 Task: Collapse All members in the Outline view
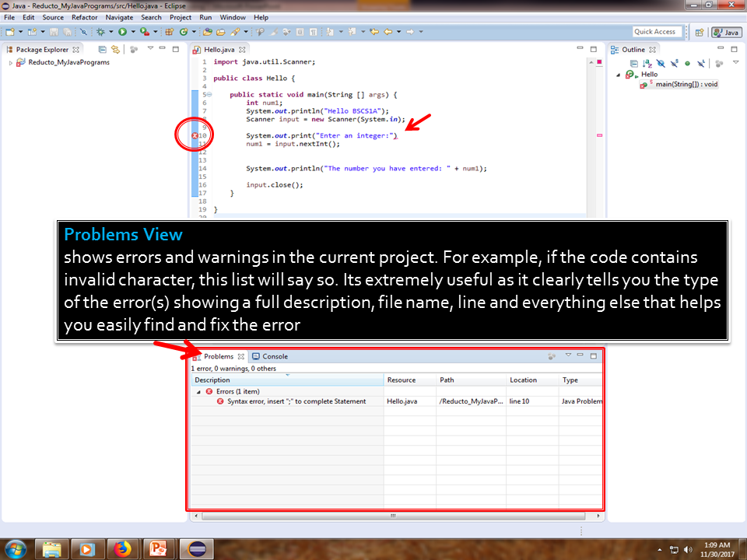coord(634,63)
